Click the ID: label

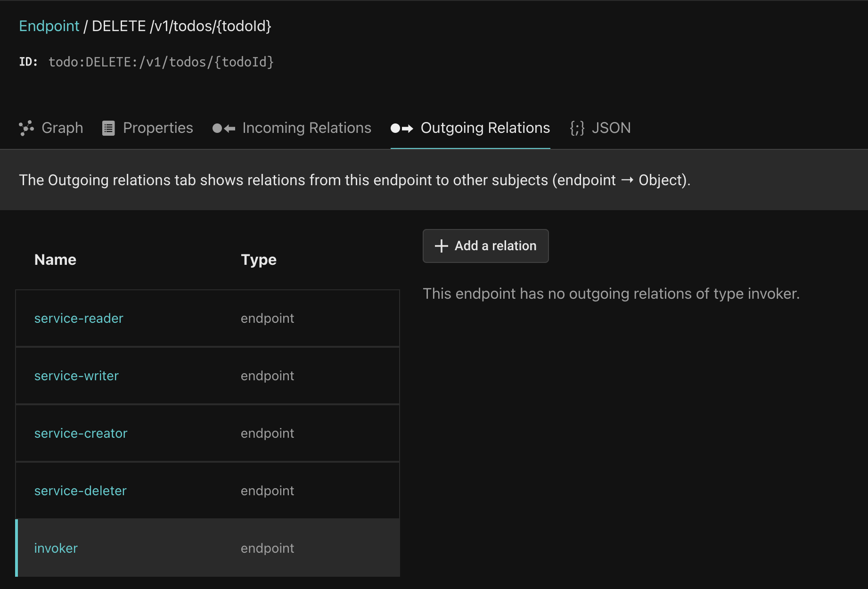[28, 62]
